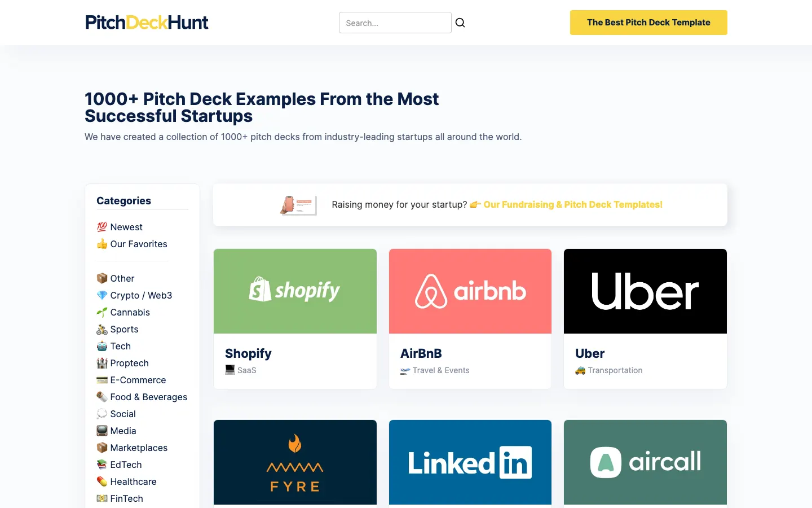Click the box icon beside Other
Screen dimensions: 812x508
(x=101, y=278)
